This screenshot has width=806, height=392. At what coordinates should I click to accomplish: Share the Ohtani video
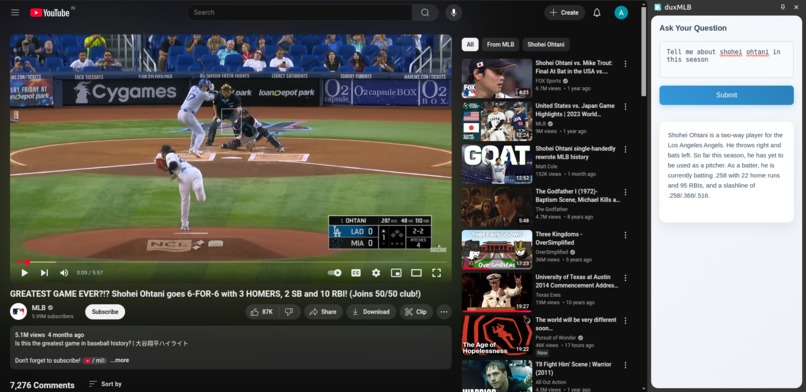coord(323,312)
